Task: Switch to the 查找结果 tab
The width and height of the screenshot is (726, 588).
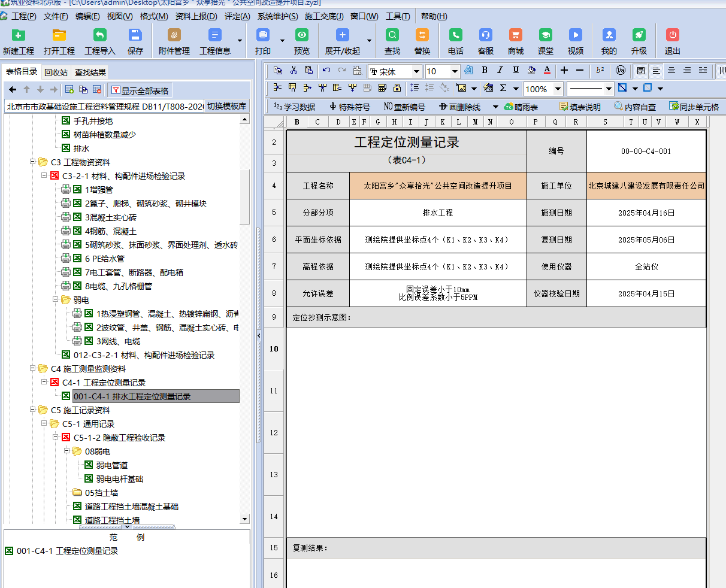Action: 90,72
